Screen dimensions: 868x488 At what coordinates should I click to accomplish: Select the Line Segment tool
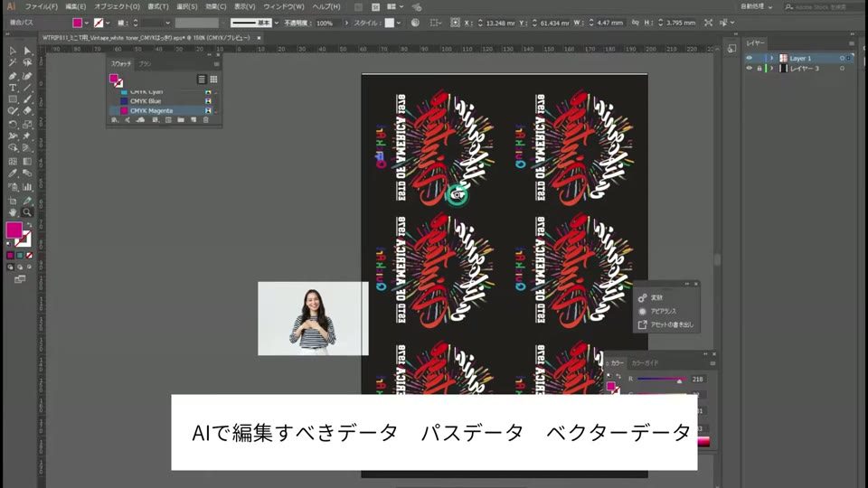[x=27, y=88]
